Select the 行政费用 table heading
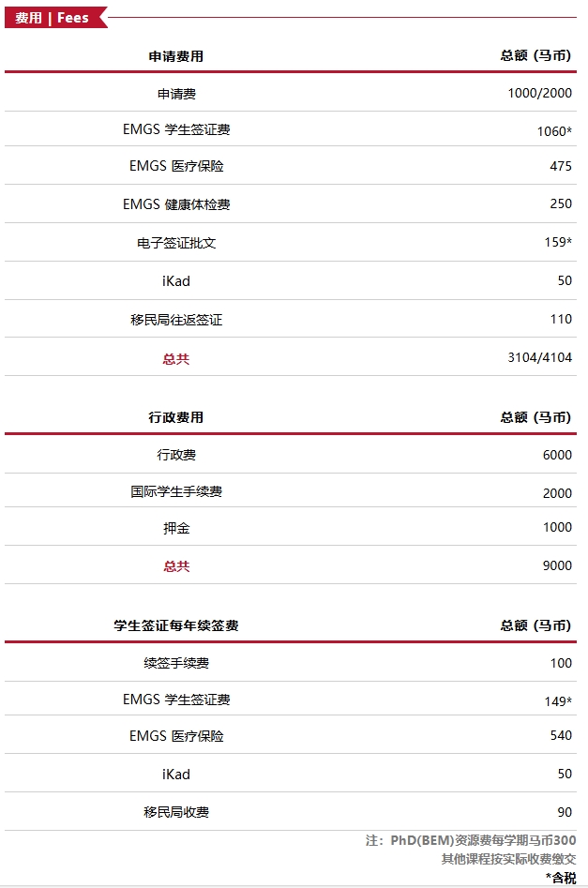 pos(175,417)
